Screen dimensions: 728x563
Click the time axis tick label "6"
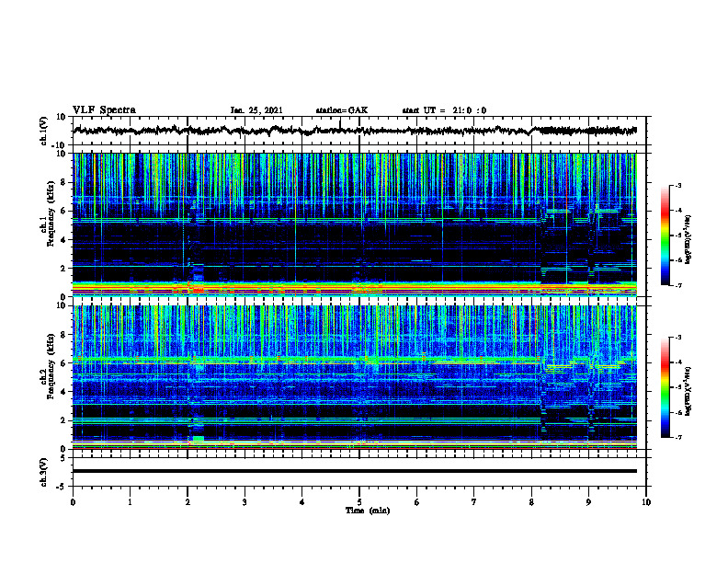(x=416, y=502)
